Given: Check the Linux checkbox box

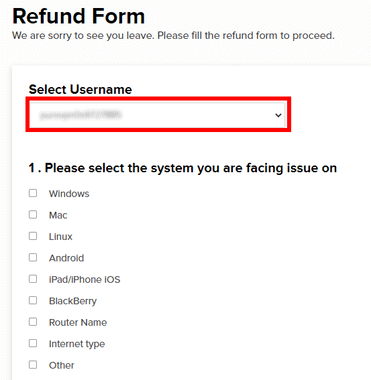Looking at the screenshot, I should 33,236.
